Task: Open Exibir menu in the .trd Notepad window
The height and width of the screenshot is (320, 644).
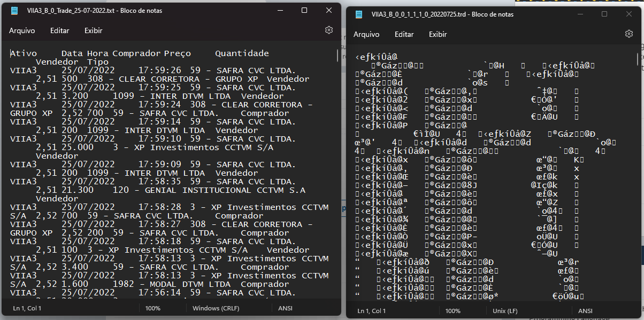Action: pos(438,34)
